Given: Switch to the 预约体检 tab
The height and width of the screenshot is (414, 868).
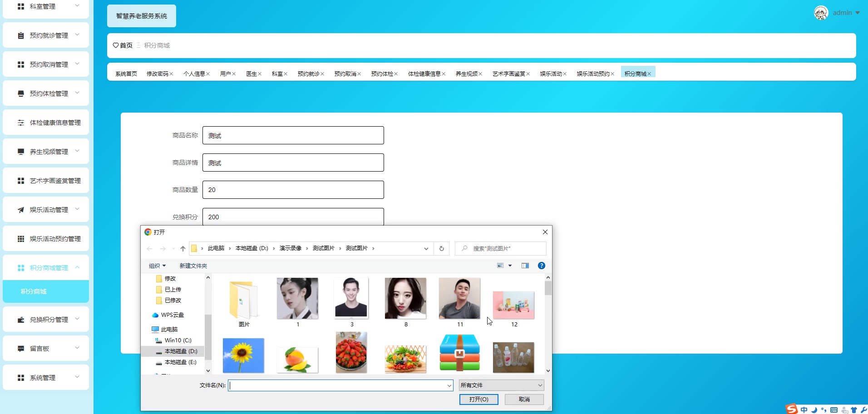Looking at the screenshot, I should (382, 74).
